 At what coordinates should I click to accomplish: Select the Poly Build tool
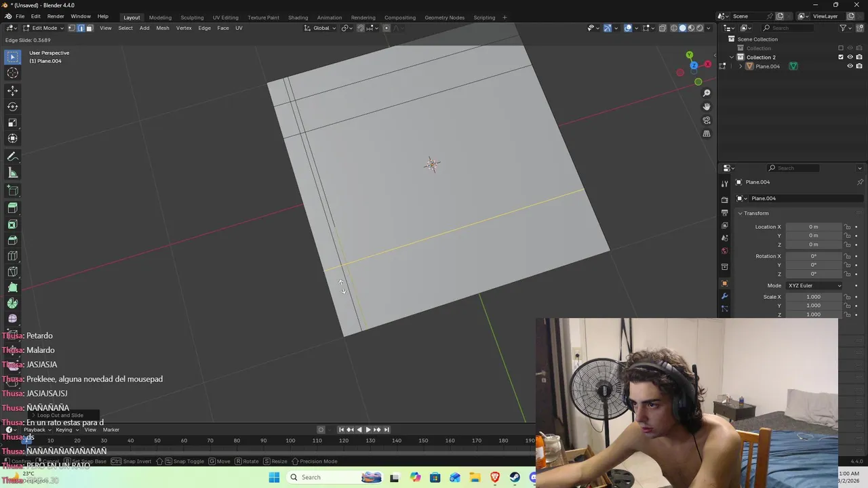pyautogui.click(x=13, y=287)
